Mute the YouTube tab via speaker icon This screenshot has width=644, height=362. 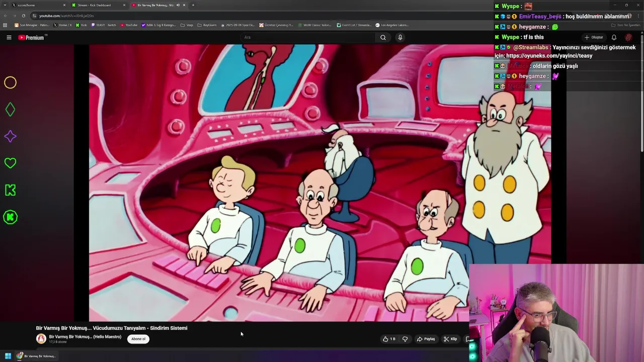(178, 5)
